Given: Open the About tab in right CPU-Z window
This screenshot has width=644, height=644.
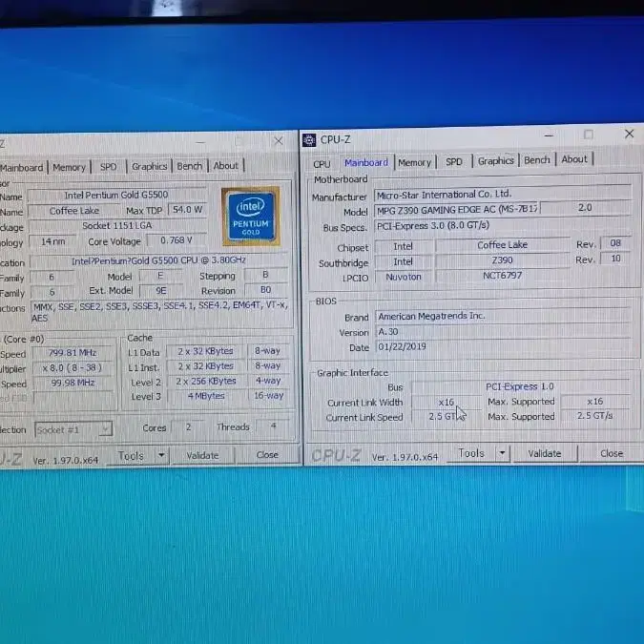Looking at the screenshot, I should click(574, 159).
